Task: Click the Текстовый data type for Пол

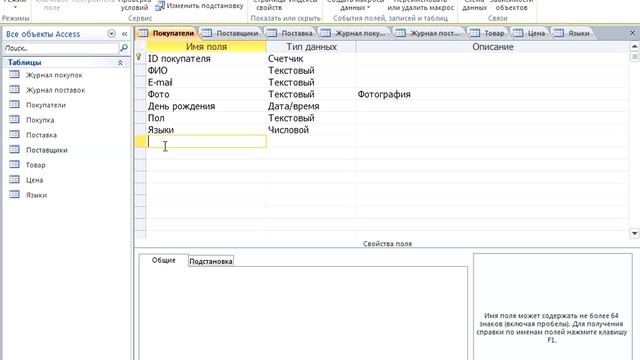Action: (x=311, y=118)
